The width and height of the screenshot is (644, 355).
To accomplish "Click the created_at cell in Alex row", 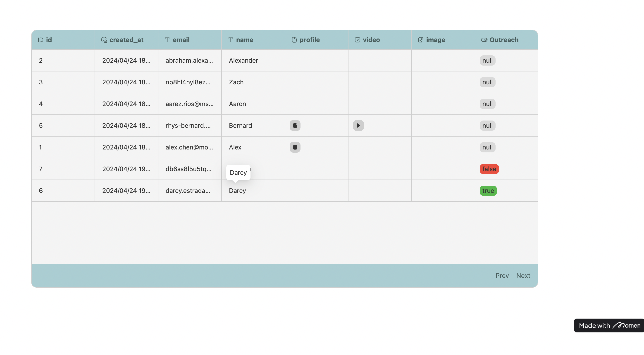I will click(x=126, y=147).
